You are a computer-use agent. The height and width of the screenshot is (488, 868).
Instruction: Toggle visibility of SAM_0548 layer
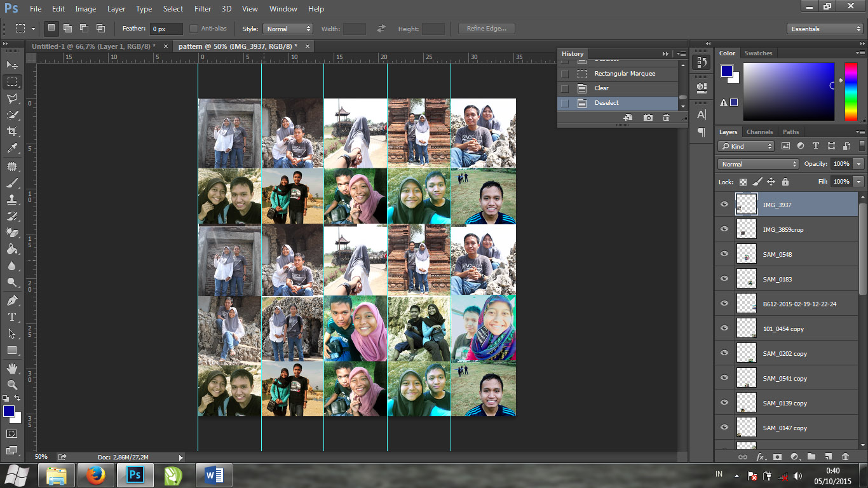(724, 254)
